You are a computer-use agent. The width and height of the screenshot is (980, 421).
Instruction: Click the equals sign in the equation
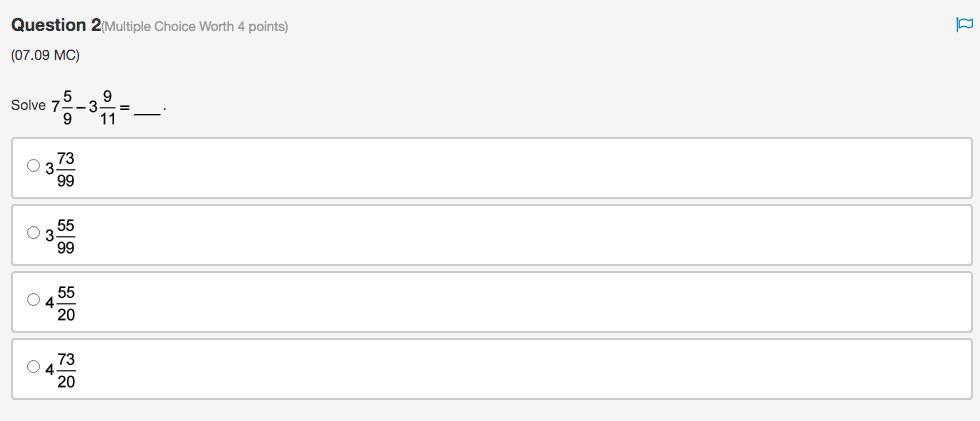pos(125,107)
